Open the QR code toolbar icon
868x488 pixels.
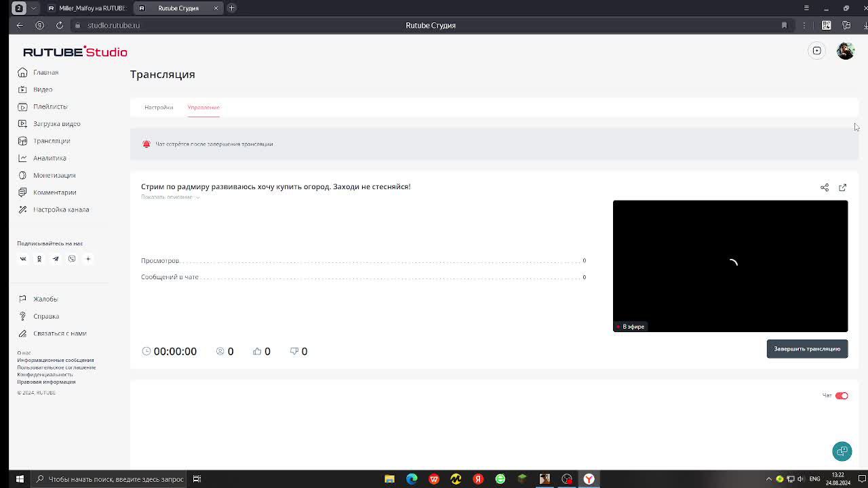826,25
